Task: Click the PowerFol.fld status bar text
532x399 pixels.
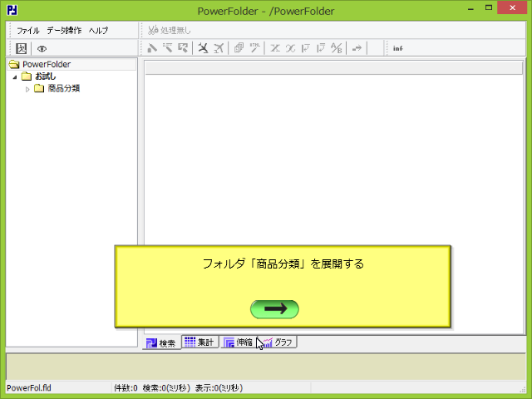Action: click(x=29, y=388)
